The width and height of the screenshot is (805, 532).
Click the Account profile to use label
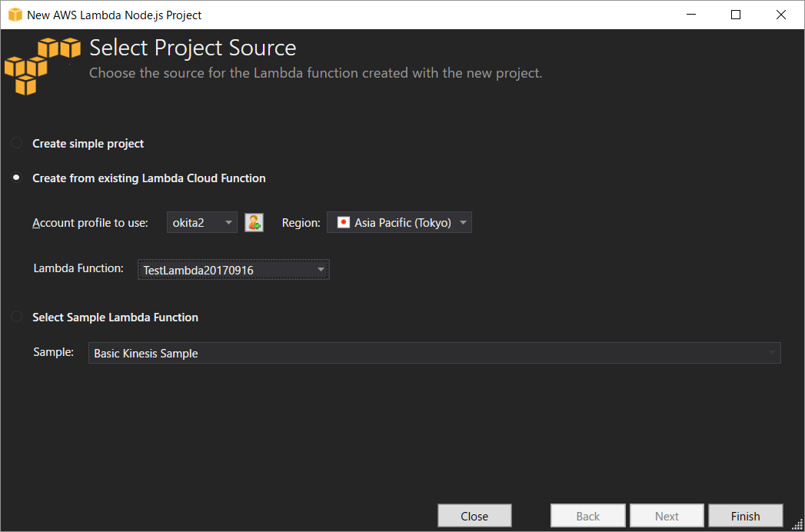point(91,223)
